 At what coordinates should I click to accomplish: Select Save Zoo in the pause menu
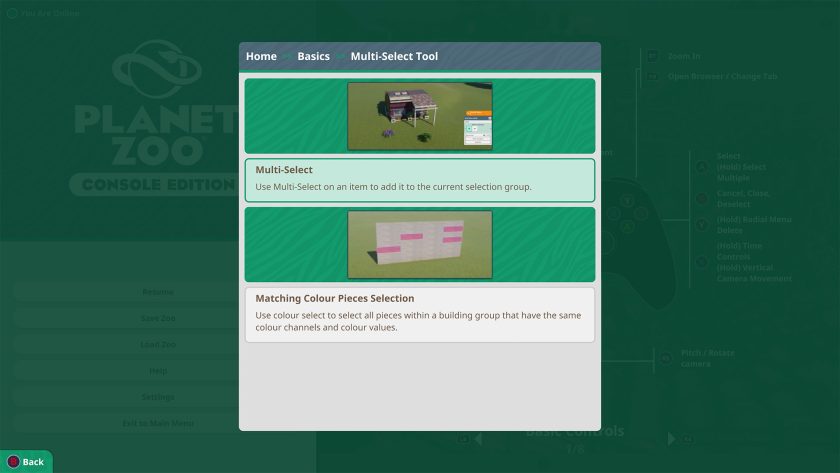click(158, 318)
